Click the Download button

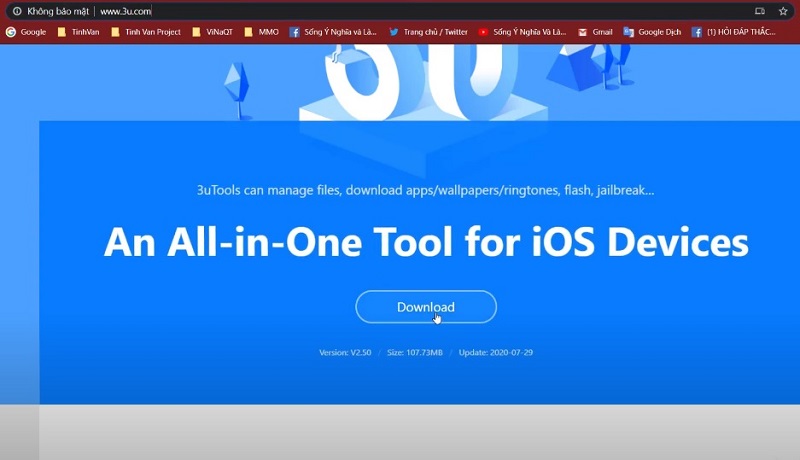pos(426,307)
